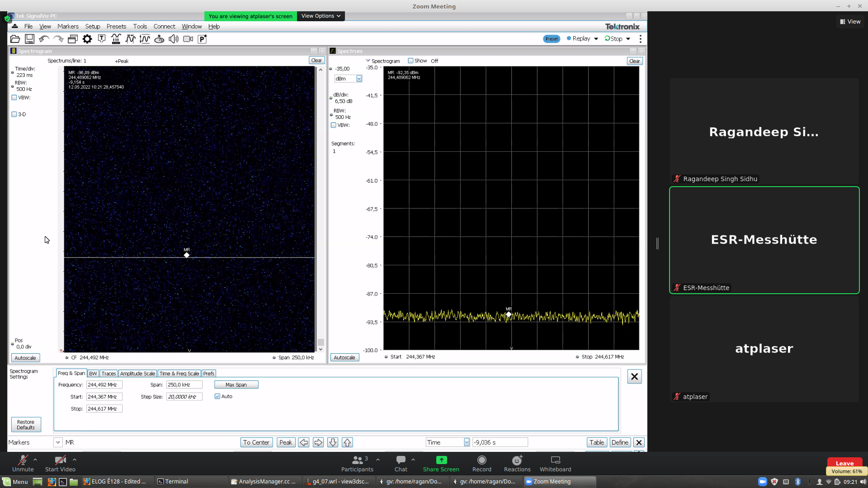Viewport: 868px width, 488px height.
Task: Open Zoom Reactions
Action: [517, 464]
